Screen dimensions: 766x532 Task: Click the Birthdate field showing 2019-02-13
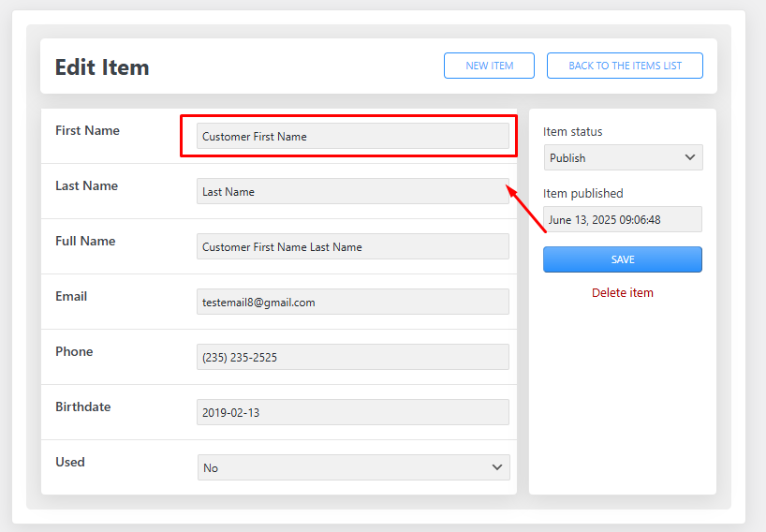click(x=353, y=412)
